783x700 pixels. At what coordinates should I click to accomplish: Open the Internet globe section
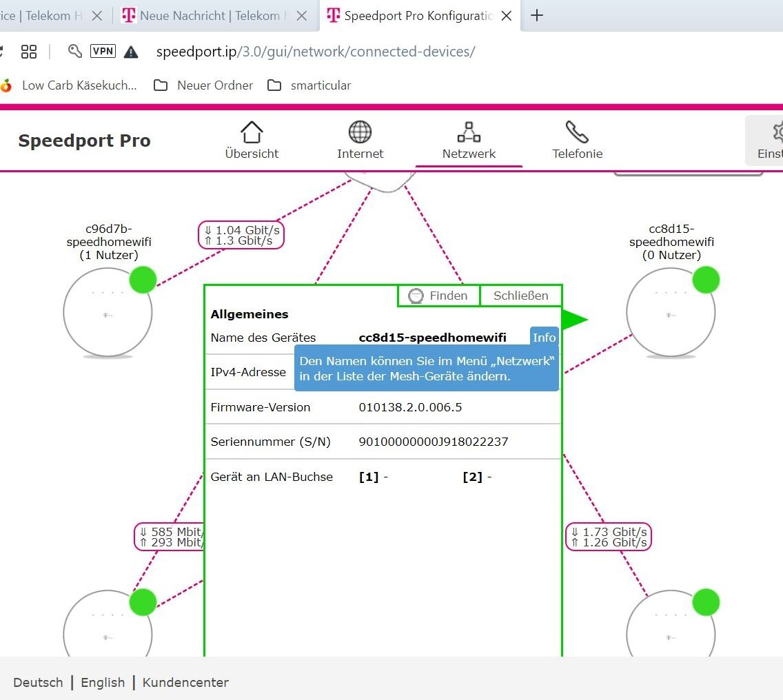tap(360, 141)
